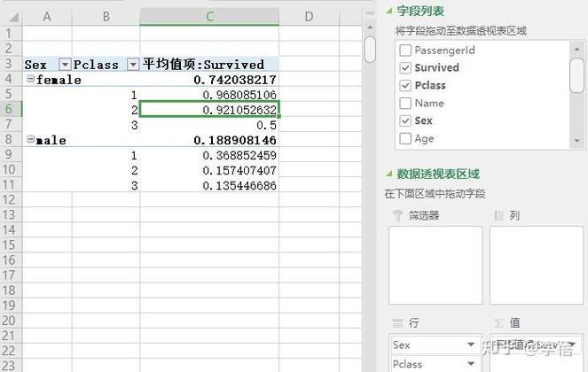
Task: Click the 0.5 value cell
Action: click(209, 125)
